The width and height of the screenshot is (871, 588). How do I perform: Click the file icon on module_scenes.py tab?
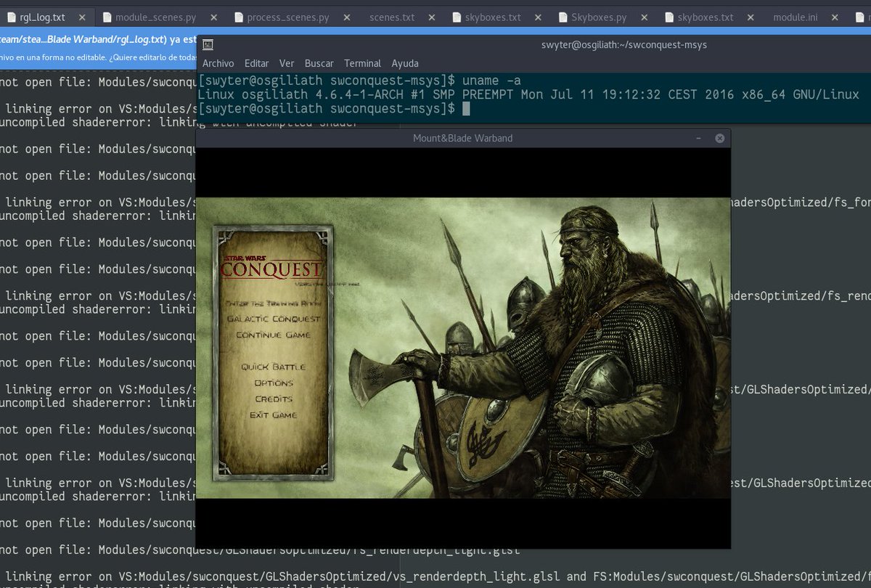coord(107,17)
